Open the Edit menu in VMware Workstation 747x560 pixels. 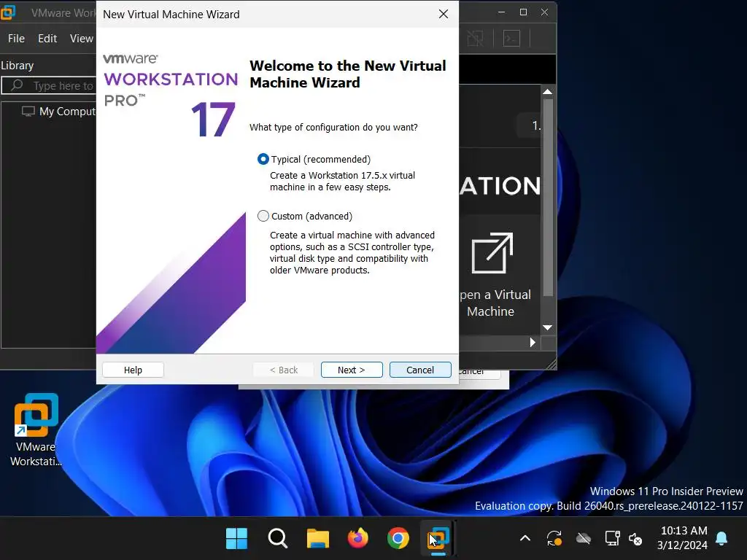click(47, 39)
